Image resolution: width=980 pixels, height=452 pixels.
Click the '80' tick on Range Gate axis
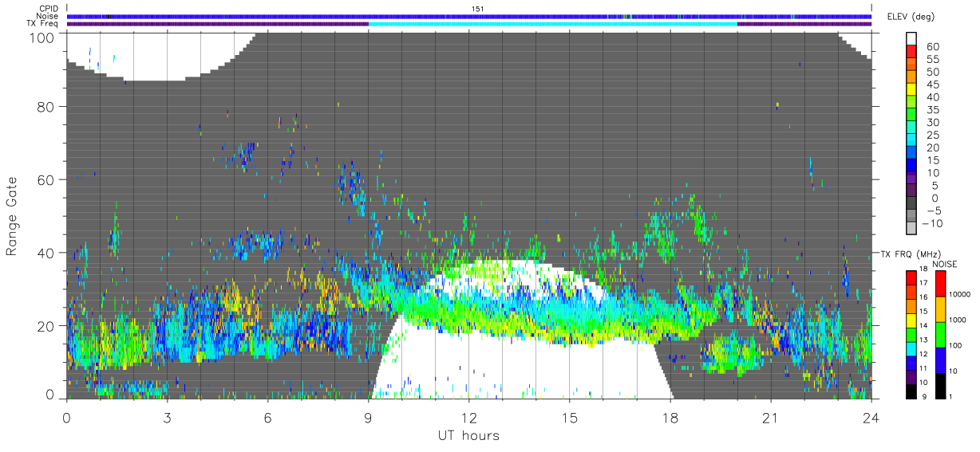click(47, 107)
